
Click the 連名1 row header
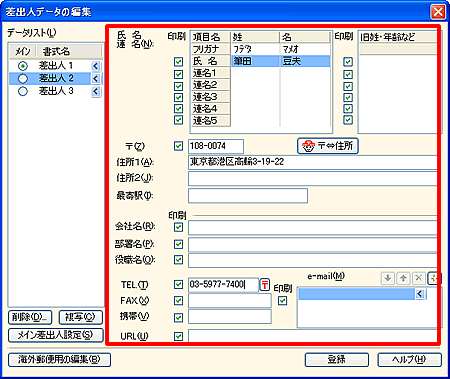[211, 73]
